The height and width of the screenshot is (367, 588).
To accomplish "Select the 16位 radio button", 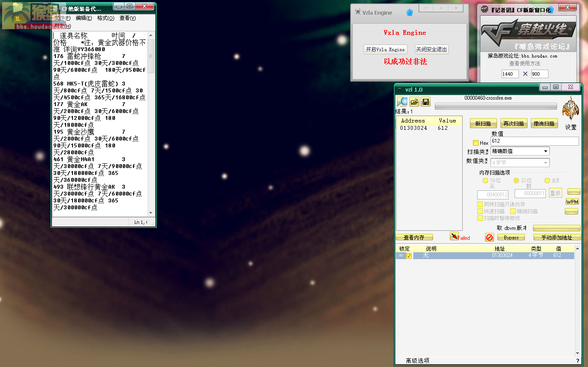I will [x=485, y=180].
